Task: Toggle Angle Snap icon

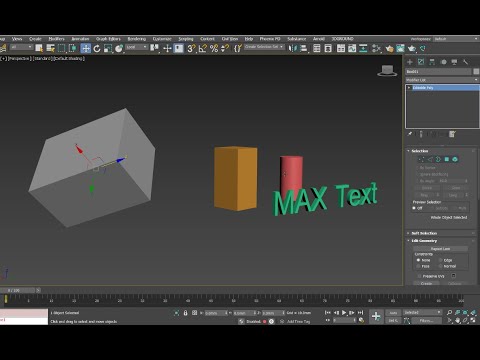Action: point(202,49)
